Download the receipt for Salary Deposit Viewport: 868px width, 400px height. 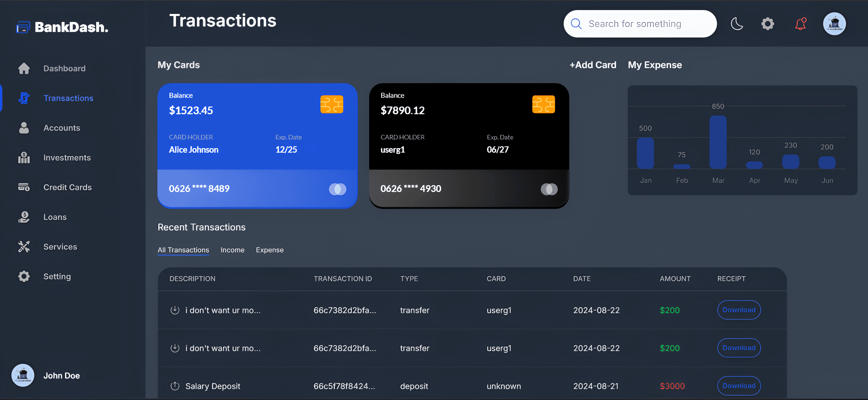(739, 386)
